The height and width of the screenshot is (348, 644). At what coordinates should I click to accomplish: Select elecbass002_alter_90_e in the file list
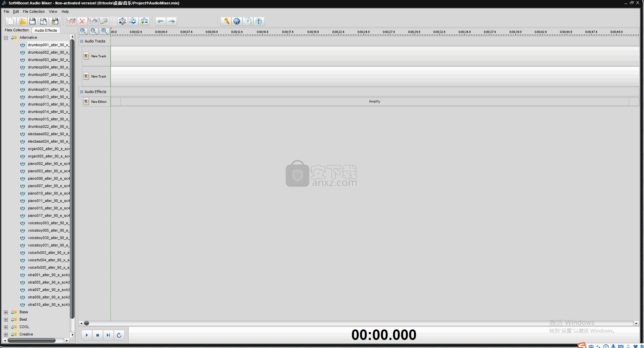pos(49,134)
